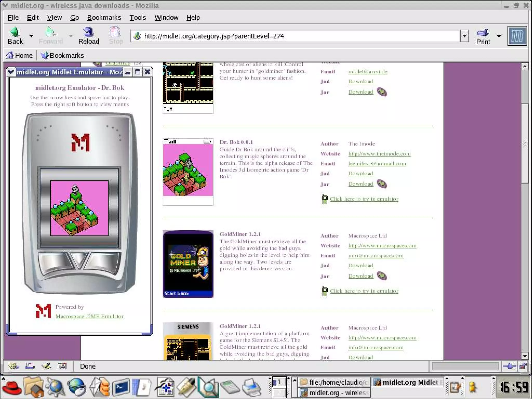The width and height of the screenshot is (532, 399).
Task: Open the Macrospace J2ME Emulator link
Action: pos(89,316)
